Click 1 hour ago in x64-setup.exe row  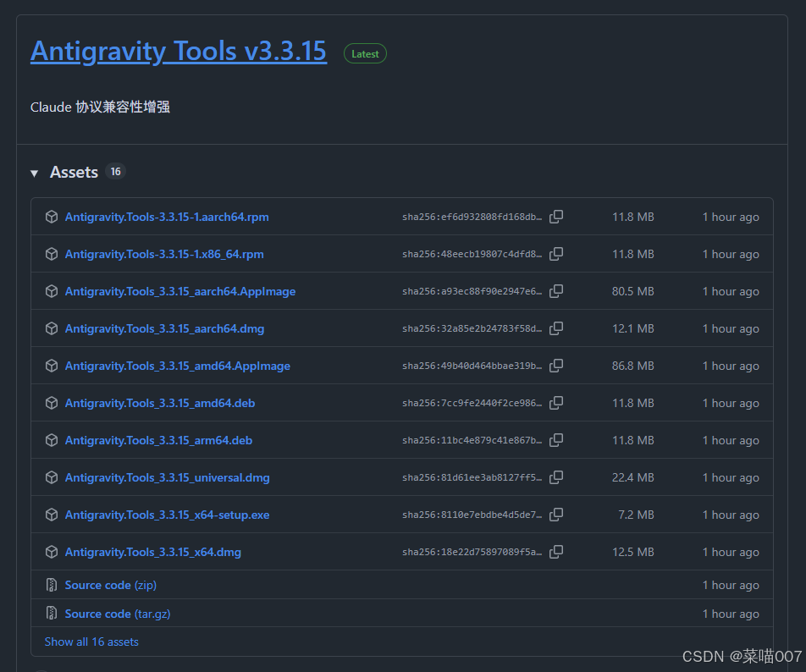(x=731, y=515)
